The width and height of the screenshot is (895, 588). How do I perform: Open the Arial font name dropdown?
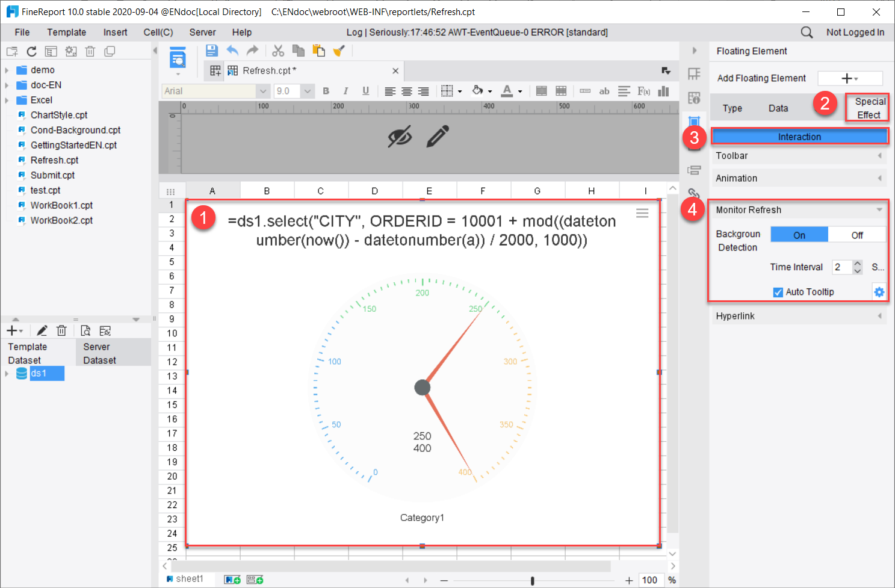(x=263, y=91)
